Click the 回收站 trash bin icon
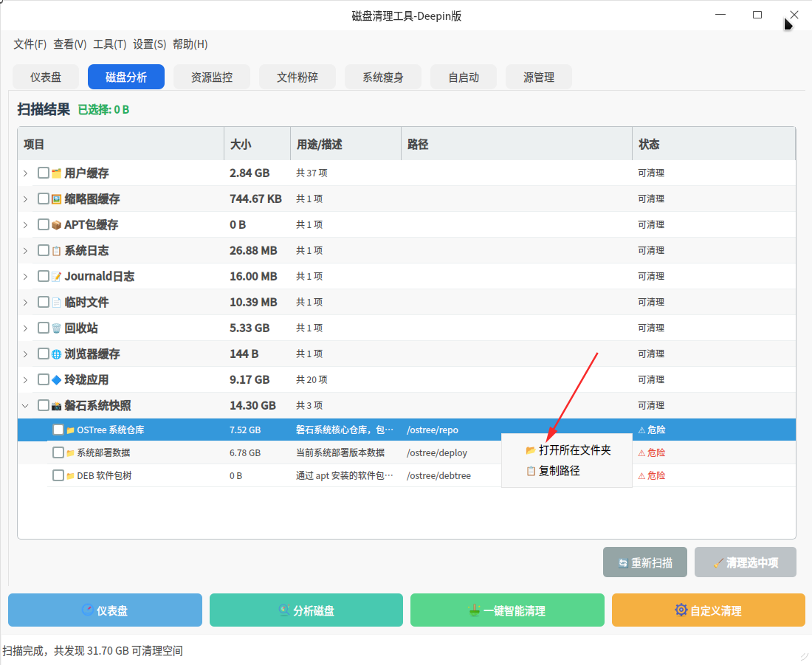 click(x=56, y=328)
